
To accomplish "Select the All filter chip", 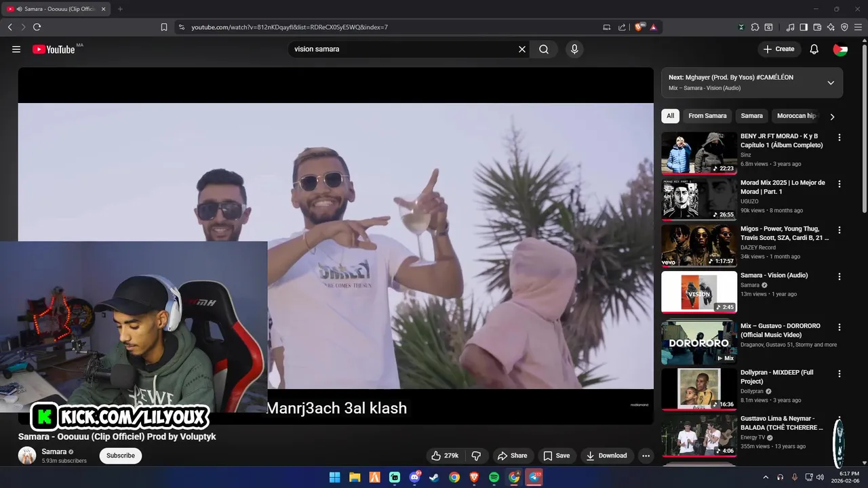I will coord(670,116).
